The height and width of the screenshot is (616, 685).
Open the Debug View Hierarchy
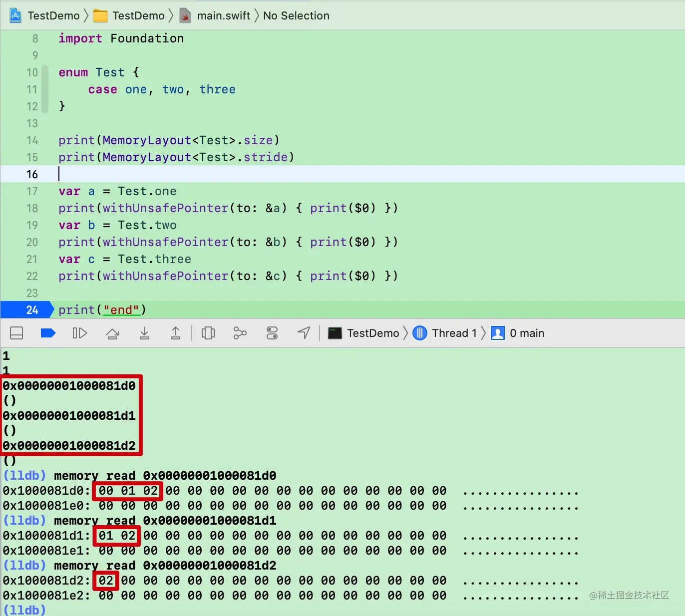coord(208,333)
